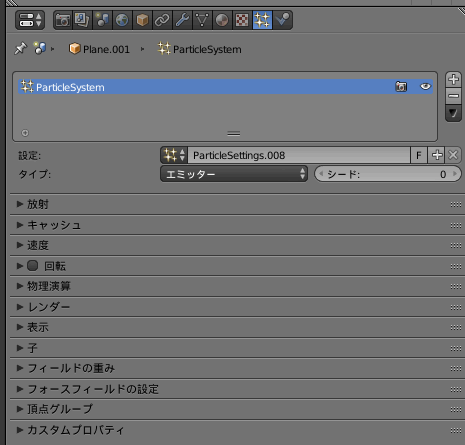The width and height of the screenshot is (465, 445).
Task: Switch to Object Data triangle tab
Action: (x=202, y=20)
